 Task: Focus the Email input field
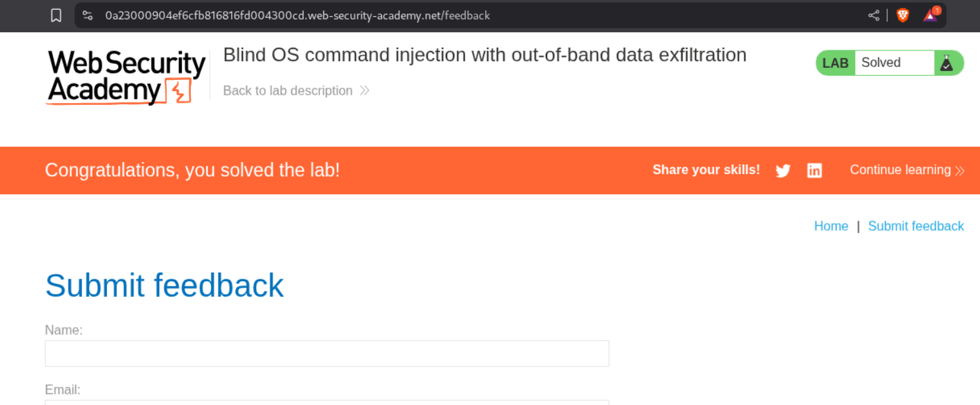coord(326,402)
